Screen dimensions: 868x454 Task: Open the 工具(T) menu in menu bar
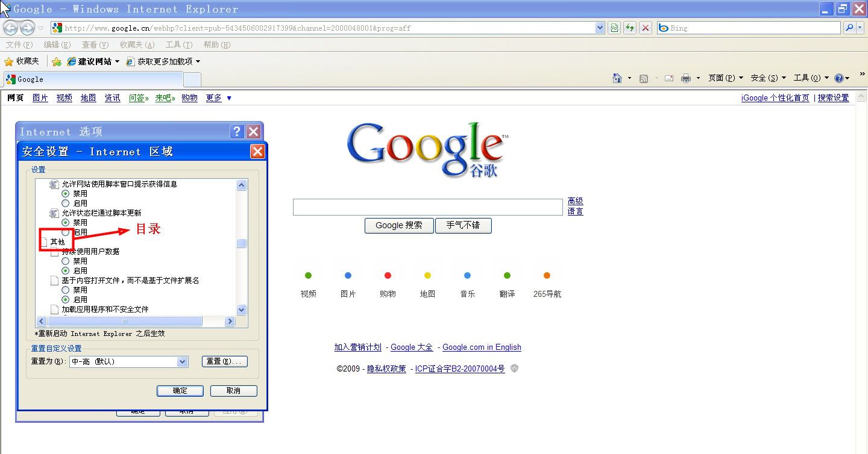[179, 45]
